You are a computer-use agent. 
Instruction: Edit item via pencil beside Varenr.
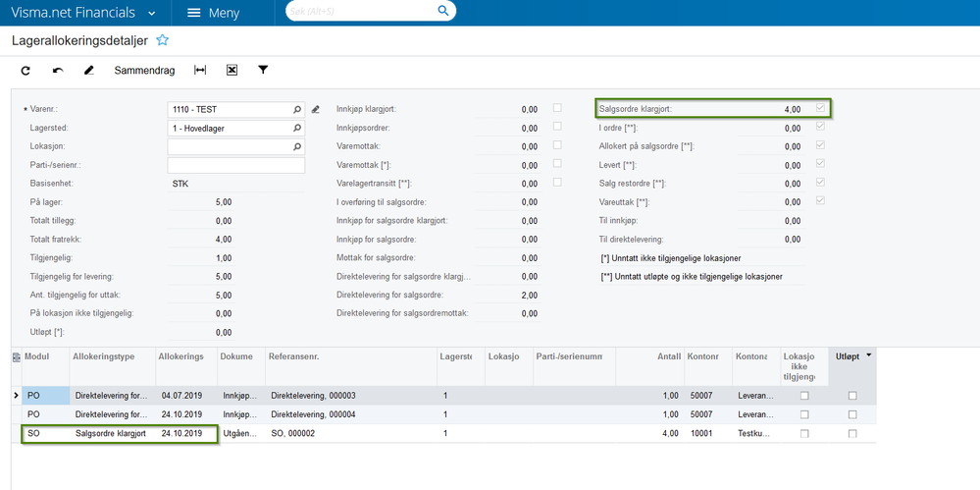[316, 110]
